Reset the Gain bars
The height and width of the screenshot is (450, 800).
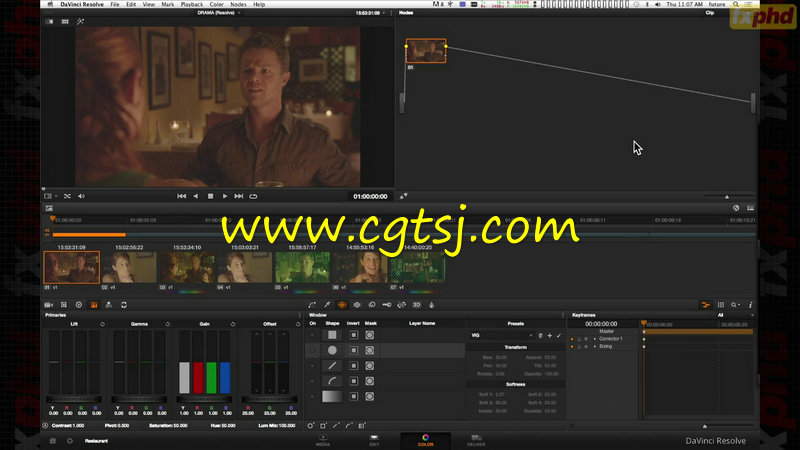[x=233, y=324]
